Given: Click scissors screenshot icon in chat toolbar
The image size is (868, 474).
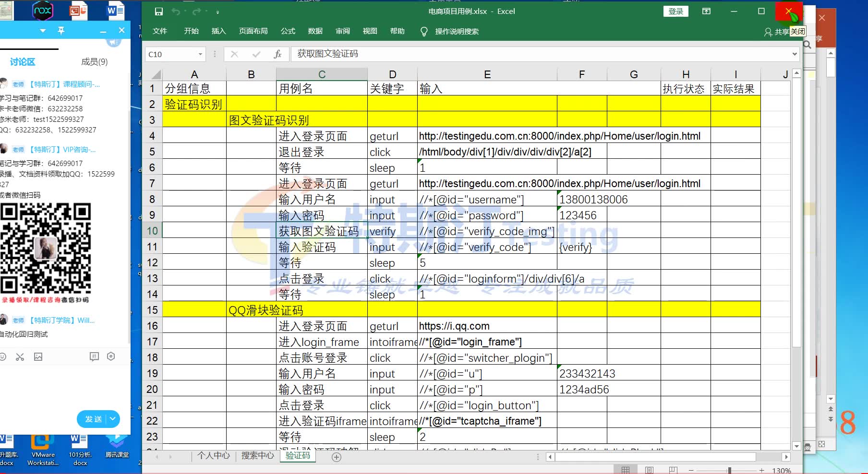Looking at the screenshot, I should click(20, 356).
